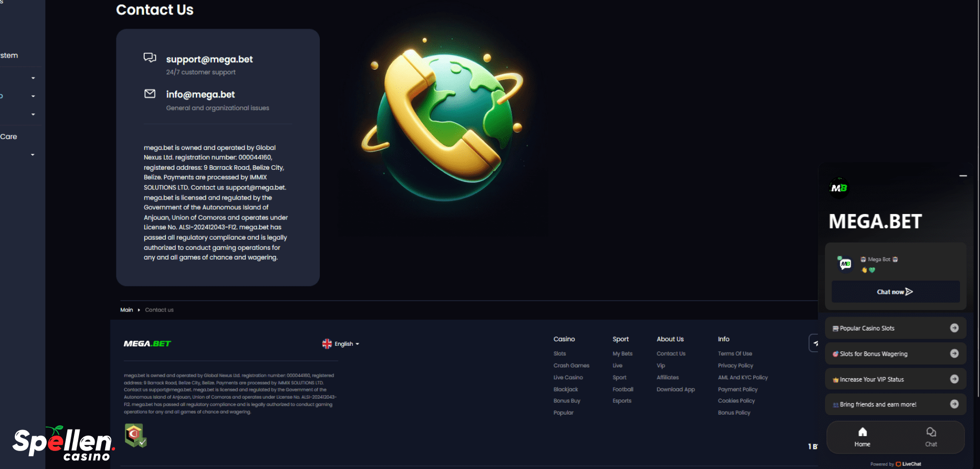980x469 pixels.
Task: Open Bring friends and earn more option
Action: click(x=895, y=404)
